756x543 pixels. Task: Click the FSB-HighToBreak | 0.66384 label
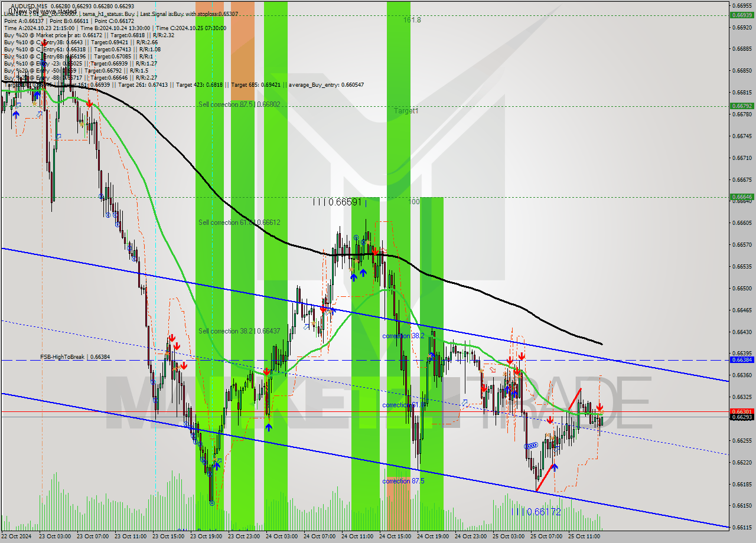[x=75, y=357]
